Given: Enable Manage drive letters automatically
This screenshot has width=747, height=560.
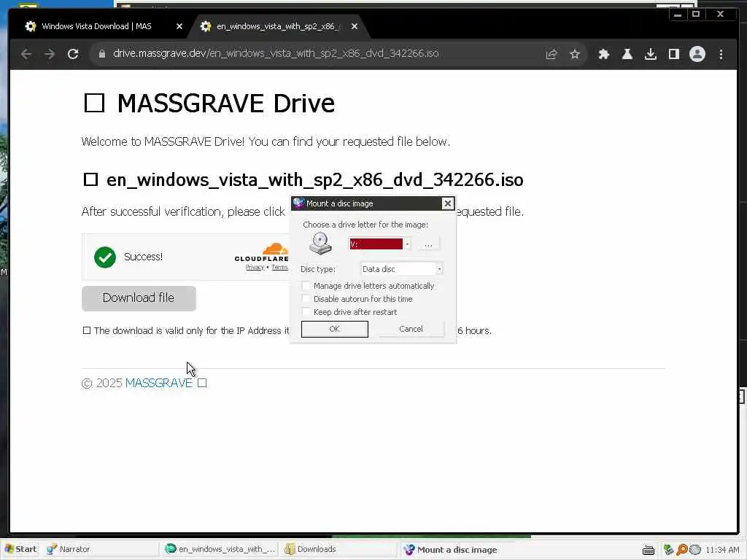Looking at the screenshot, I should [306, 286].
